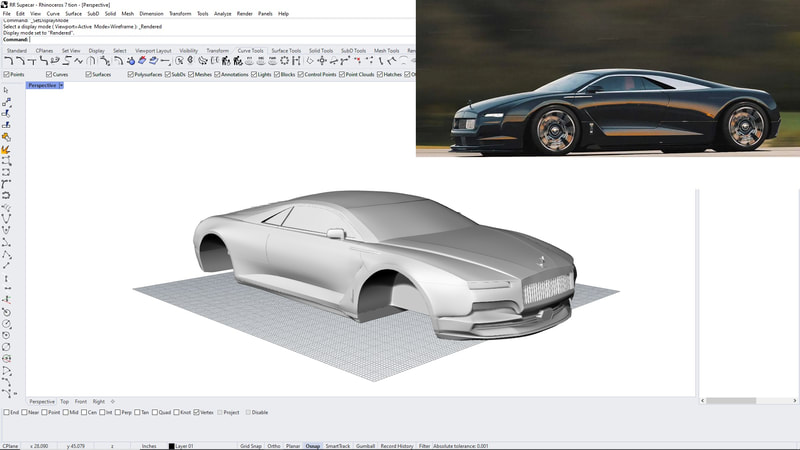This screenshot has width=800, height=450.
Task: Toggle the Polysurfaces selection filter checkbox
Action: click(x=131, y=74)
